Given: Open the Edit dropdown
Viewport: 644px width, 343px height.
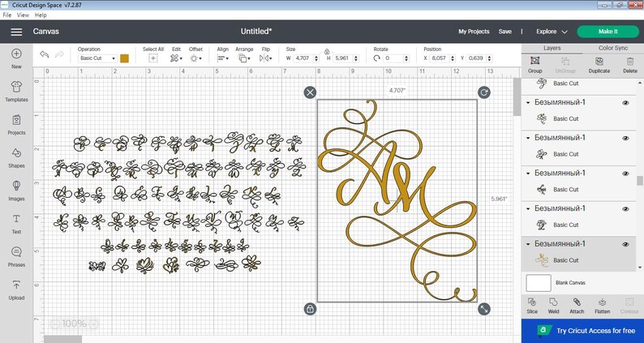Looking at the screenshot, I should [x=176, y=58].
